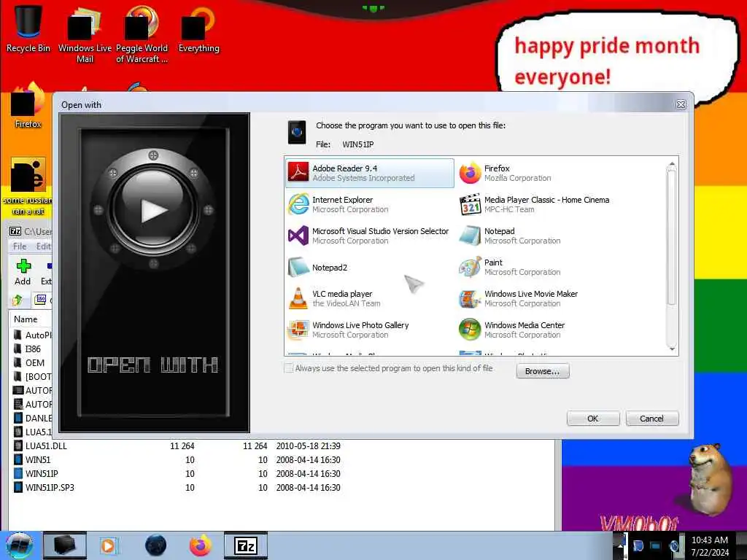Image resolution: width=747 pixels, height=560 pixels.
Task: Click scroll-up arrow of program list
Action: click(x=672, y=164)
